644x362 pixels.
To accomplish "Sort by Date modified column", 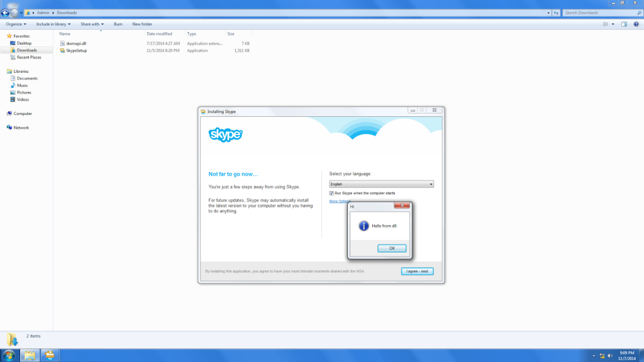I will pos(159,34).
